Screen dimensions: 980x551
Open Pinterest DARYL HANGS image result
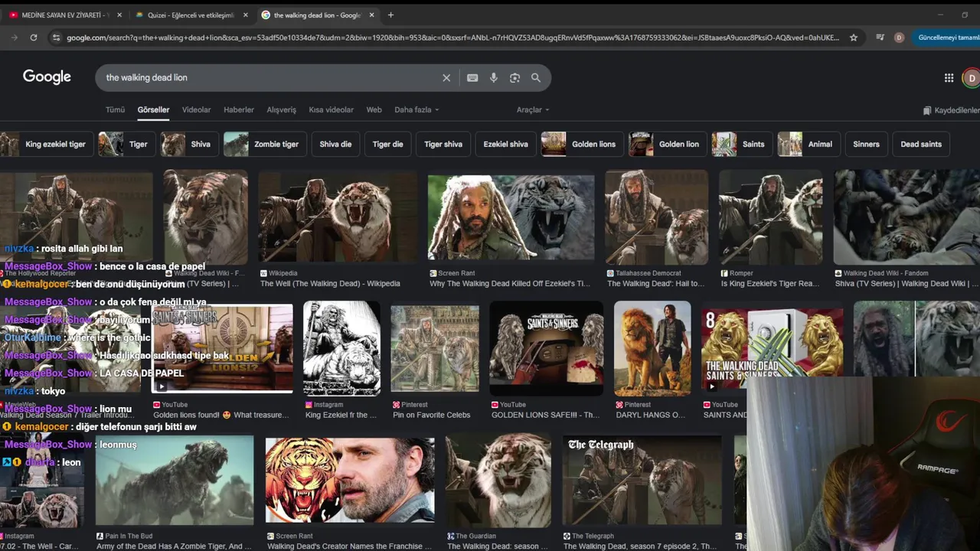click(x=652, y=348)
